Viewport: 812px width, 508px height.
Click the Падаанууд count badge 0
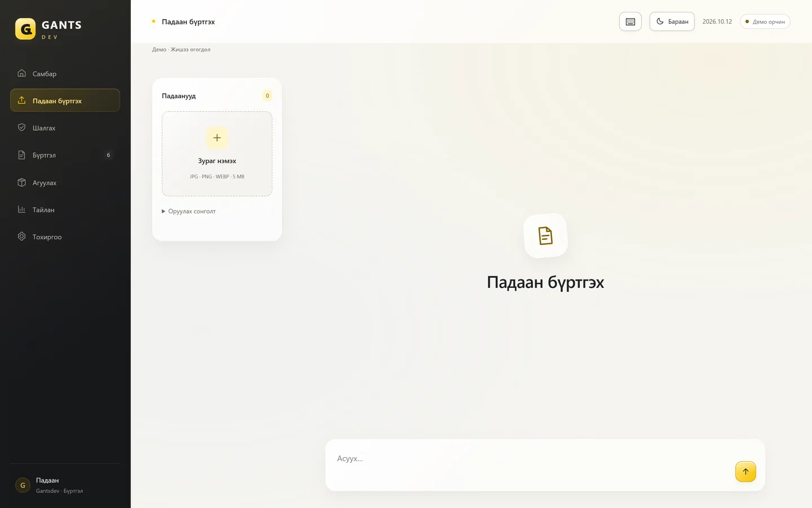pos(267,95)
